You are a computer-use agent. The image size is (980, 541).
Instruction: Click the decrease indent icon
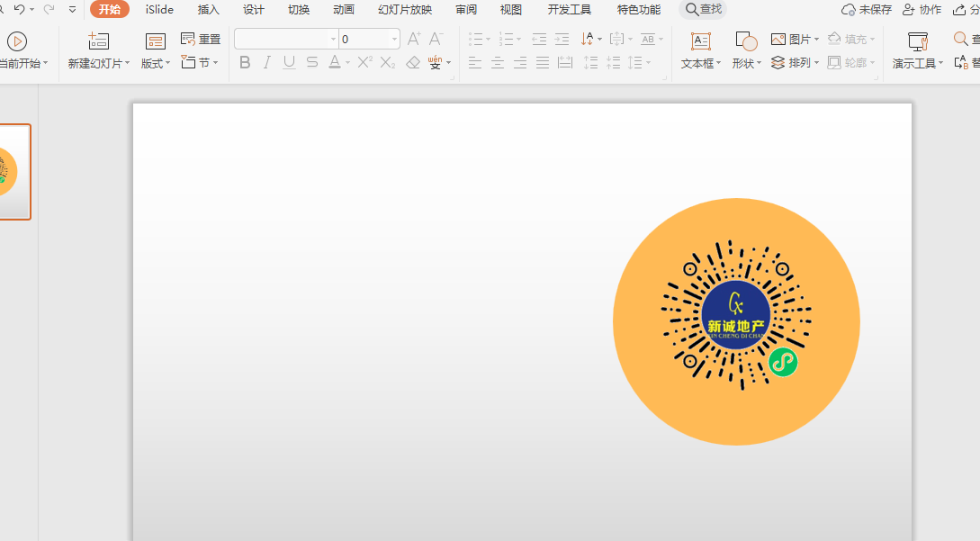coord(539,40)
